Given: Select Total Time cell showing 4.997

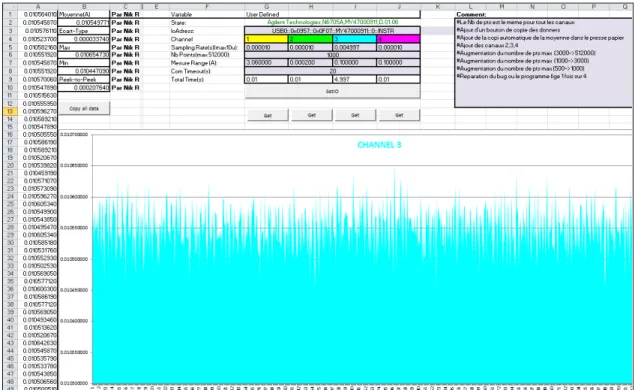Looking at the screenshot, I should [x=354, y=79].
